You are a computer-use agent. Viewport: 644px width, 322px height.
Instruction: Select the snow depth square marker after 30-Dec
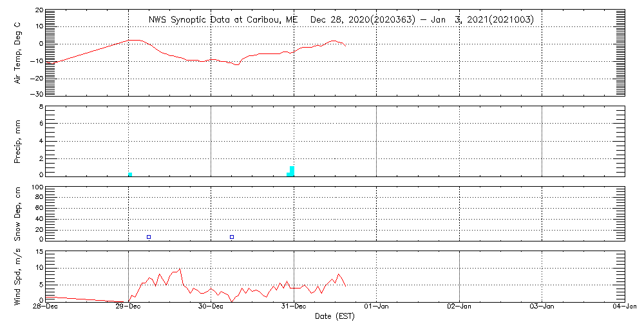[x=232, y=237]
